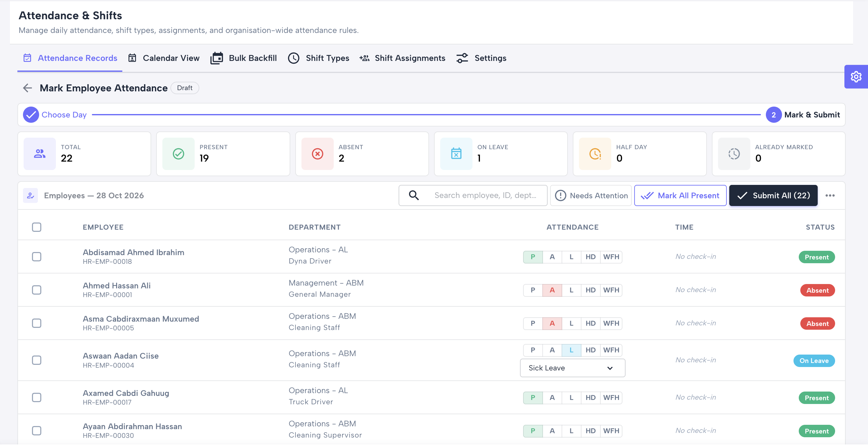Set Axamed Cabdi Gahuug to Absent (A)

click(x=552, y=398)
